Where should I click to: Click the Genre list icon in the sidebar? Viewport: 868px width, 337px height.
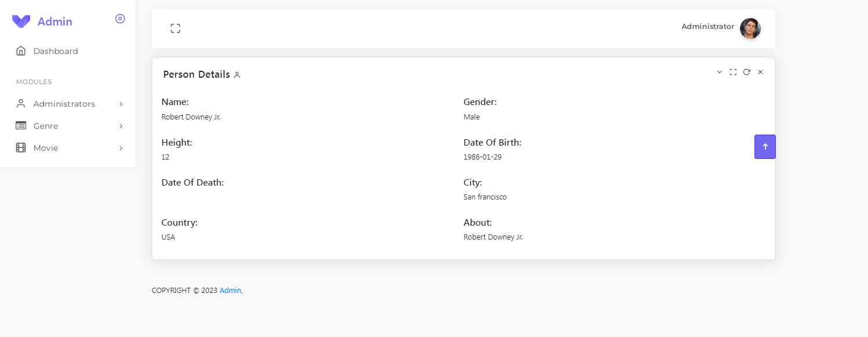point(21,125)
